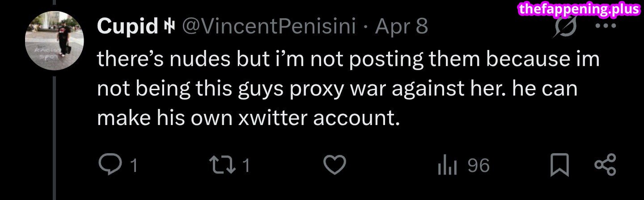The height and width of the screenshot is (200, 644).
Task: Click the 96 views count
Action: (479, 167)
